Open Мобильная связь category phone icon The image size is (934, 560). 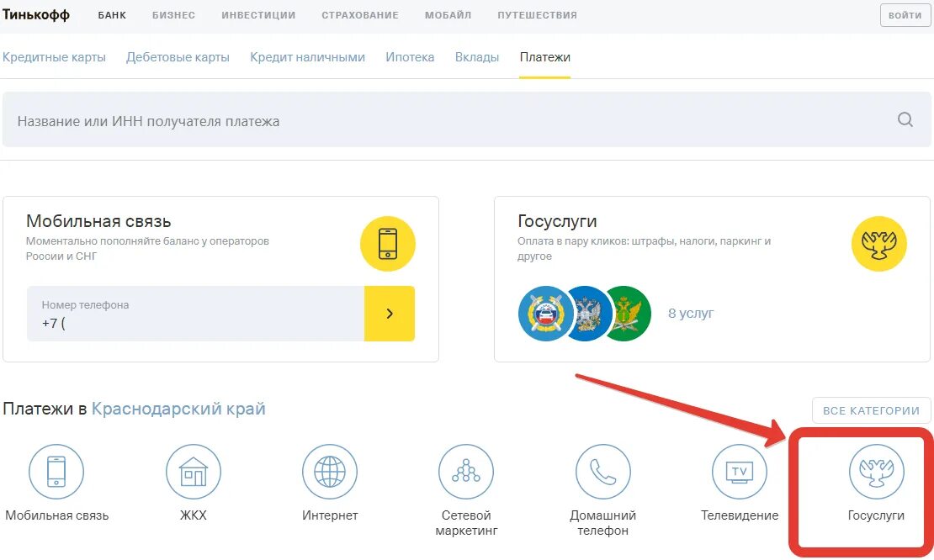click(56, 472)
